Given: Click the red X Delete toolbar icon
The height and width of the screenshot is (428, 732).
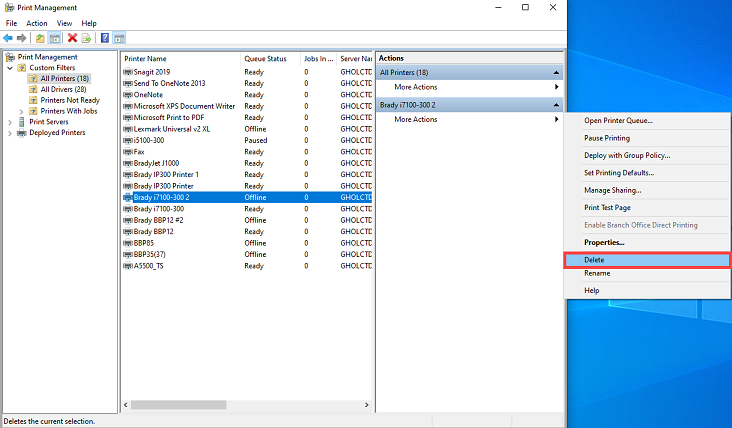Looking at the screenshot, I should click(x=72, y=38).
